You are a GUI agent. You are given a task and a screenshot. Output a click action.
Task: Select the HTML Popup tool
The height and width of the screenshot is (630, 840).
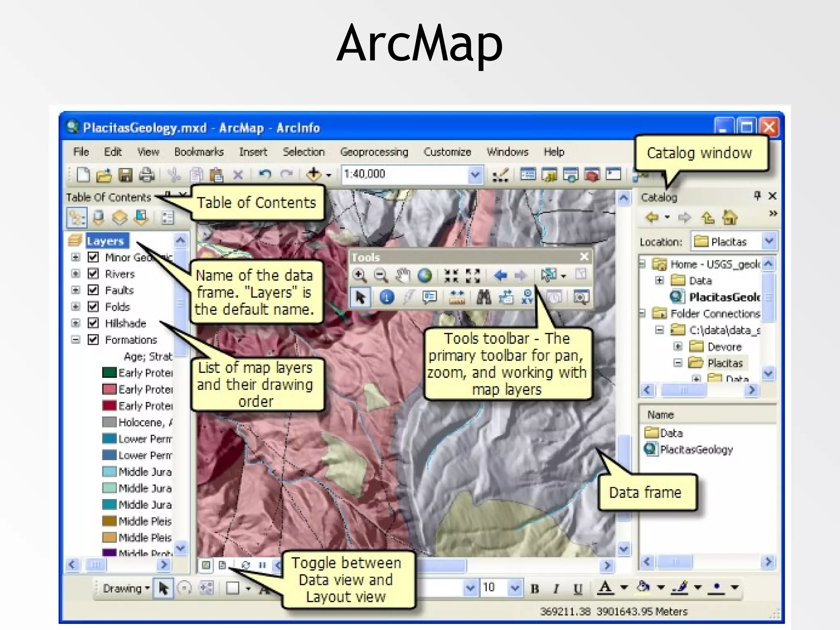coord(429,297)
